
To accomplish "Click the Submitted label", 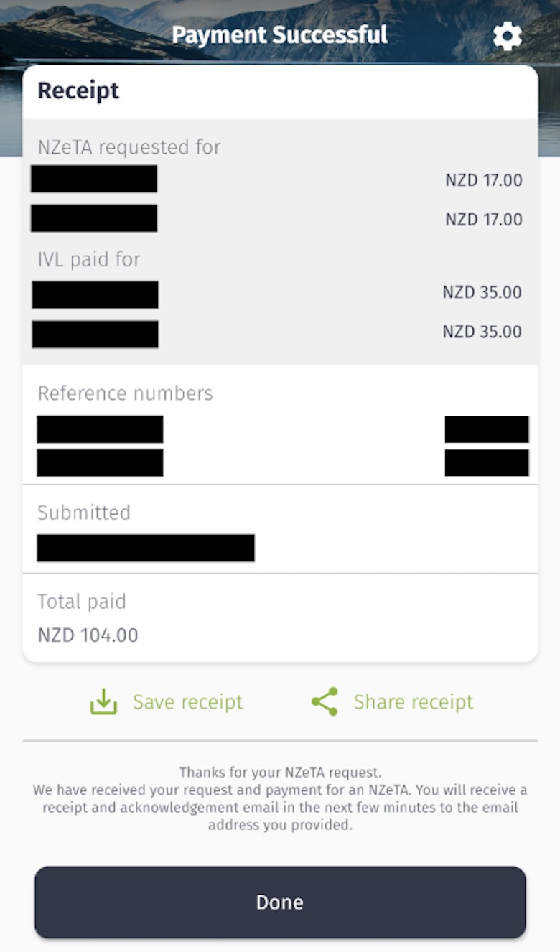I will click(x=84, y=513).
